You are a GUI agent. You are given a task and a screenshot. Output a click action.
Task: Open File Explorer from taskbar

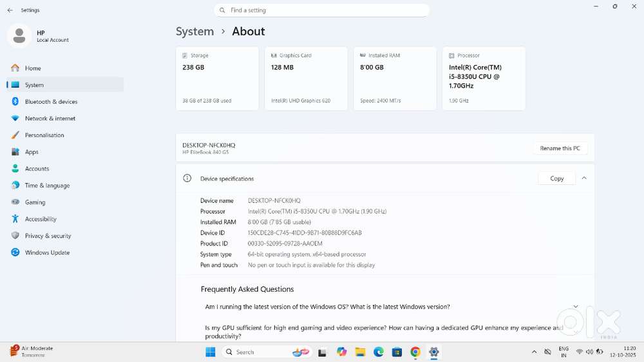[360, 352]
